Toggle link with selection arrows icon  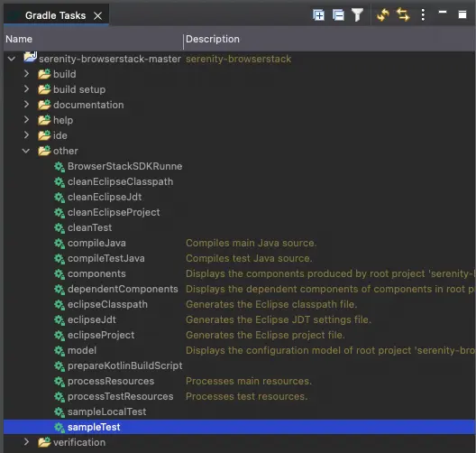point(403,14)
